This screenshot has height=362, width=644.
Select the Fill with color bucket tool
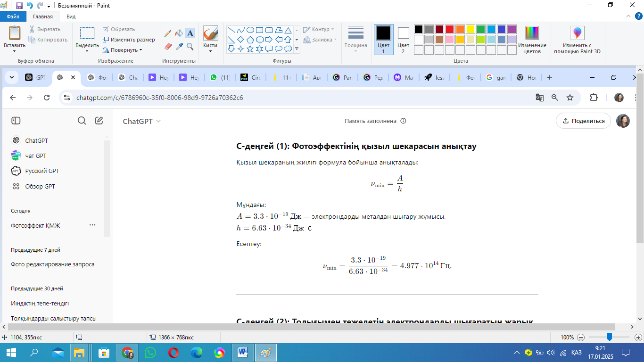click(179, 33)
